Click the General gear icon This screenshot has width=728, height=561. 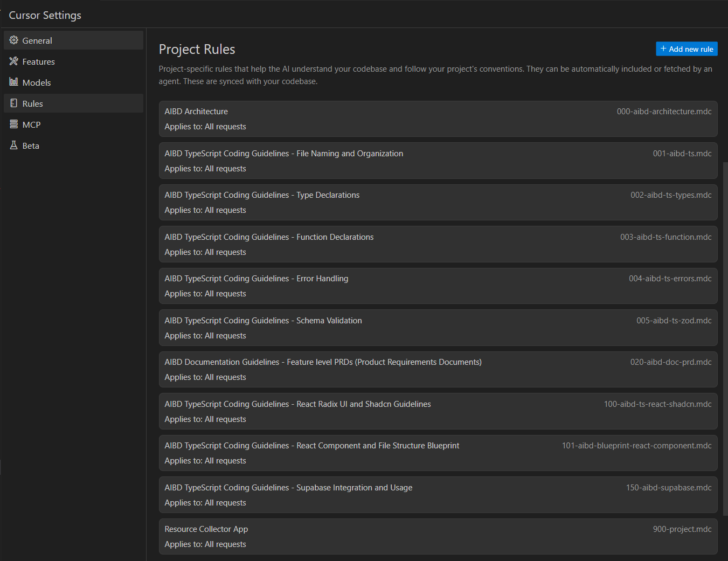(x=14, y=40)
